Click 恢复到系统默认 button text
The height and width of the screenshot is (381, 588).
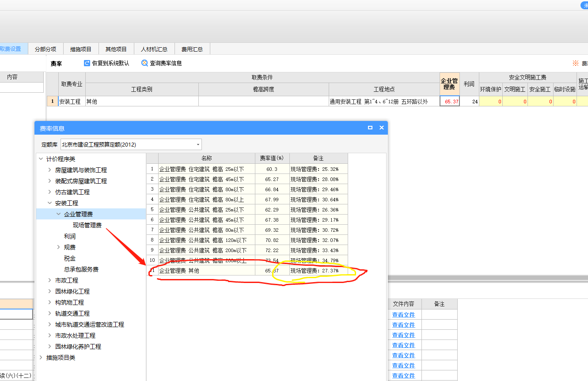click(x=111, y=63)
